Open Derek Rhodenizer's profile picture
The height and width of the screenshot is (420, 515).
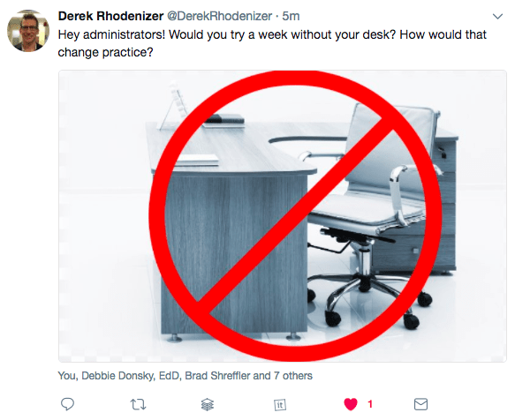(x=28, y=31)
